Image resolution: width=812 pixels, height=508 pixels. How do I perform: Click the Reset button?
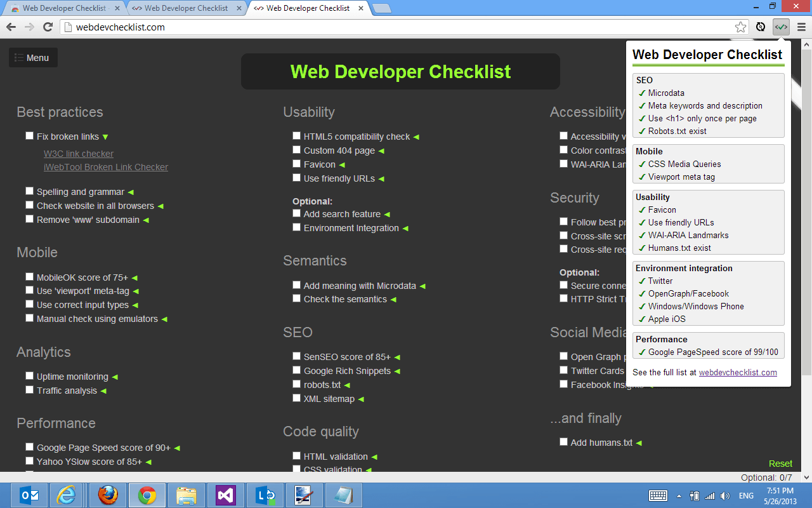pyautogui.click(x=780, y=464)
